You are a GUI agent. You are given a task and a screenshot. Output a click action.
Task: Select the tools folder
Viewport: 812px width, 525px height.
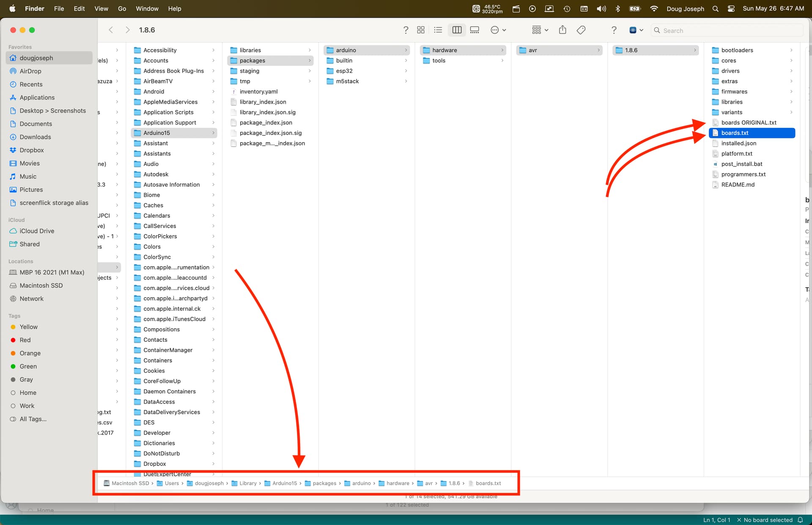click(463, 60)
